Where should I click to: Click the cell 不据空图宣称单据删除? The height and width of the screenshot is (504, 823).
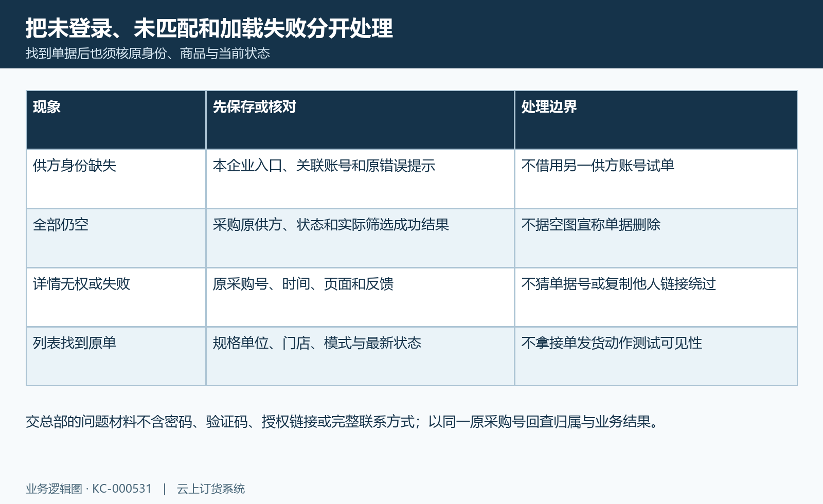tap(656, 238)
